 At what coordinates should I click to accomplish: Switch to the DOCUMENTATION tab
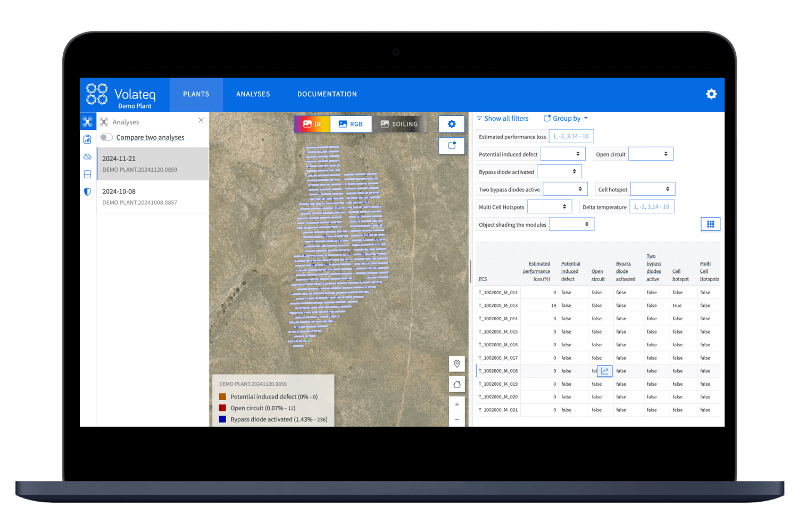pos(327,94)
